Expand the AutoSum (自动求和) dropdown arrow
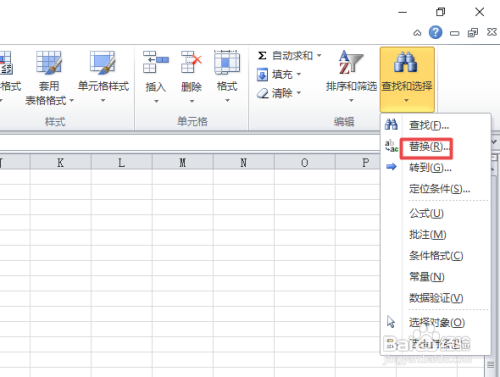The image size is (500, 377). tap(319, 55)
